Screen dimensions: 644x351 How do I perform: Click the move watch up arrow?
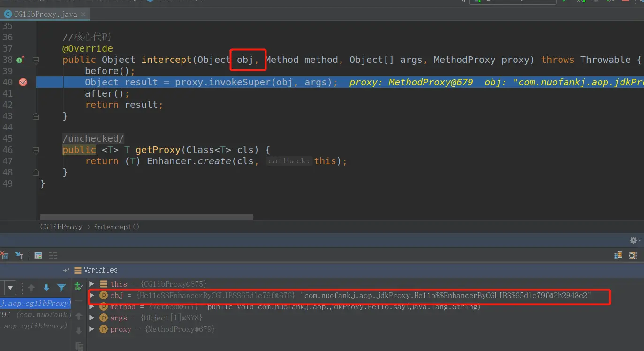[79, 316]
